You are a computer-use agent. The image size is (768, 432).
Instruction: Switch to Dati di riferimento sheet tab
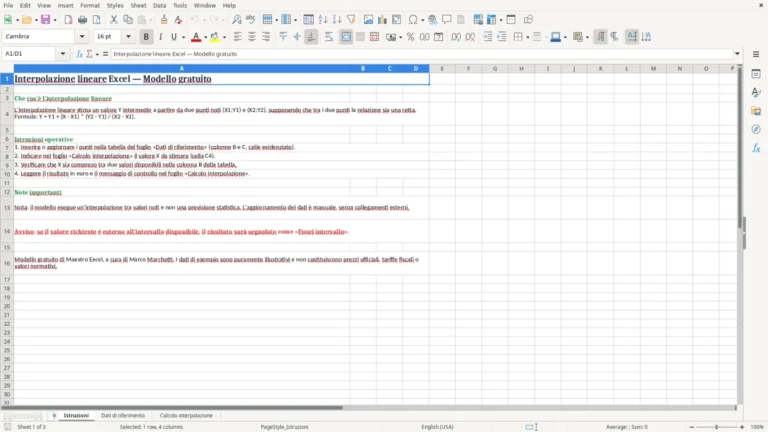pyautogui.click(x=123, y=415)
